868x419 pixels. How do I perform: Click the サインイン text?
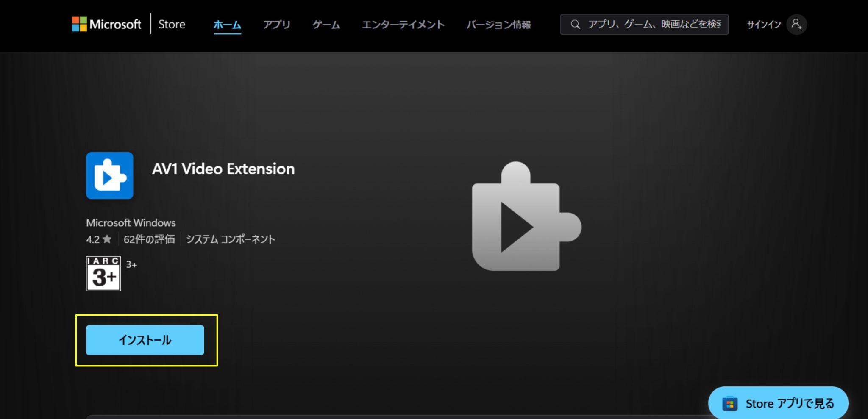tap(763, 25)
